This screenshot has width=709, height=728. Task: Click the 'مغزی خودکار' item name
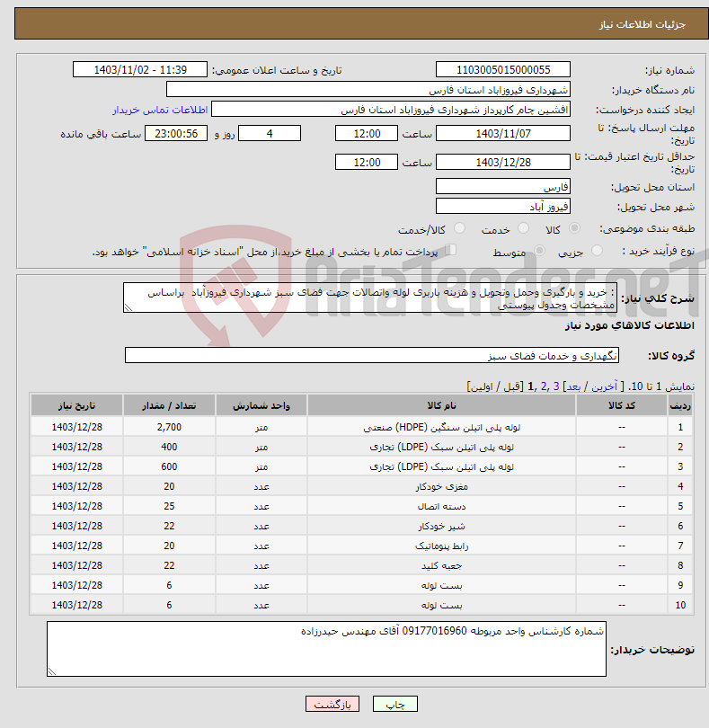coord(441,486)
